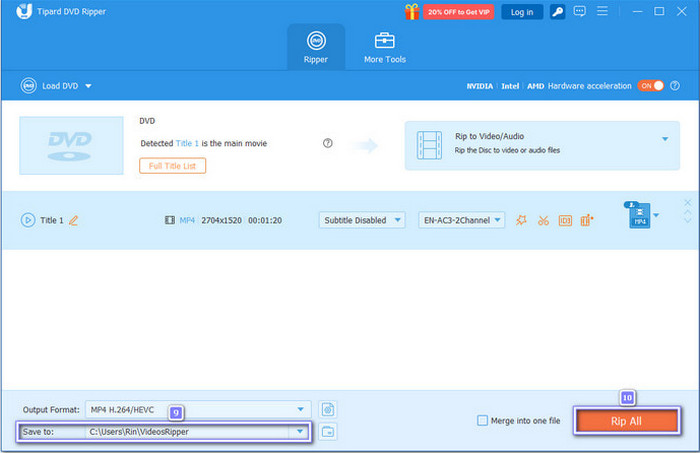The height and width of the screenshot is (453, 700).
Task: Open hardware acceleration help icon
Action: coord(675,86)
